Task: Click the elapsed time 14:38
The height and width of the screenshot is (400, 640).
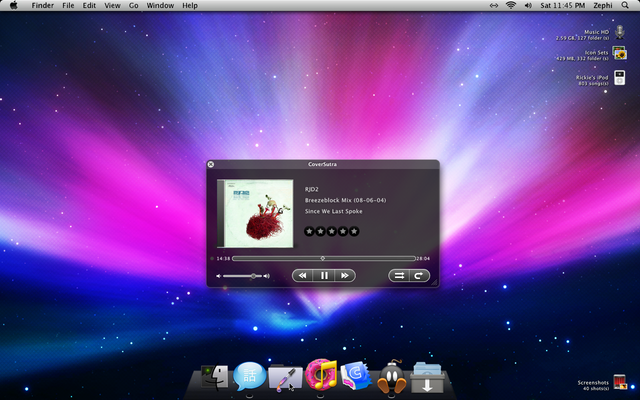Action: (223, 258)
